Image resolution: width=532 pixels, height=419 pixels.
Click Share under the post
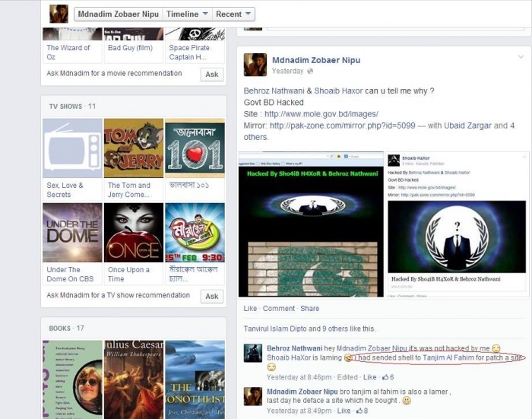click(309, 308)
